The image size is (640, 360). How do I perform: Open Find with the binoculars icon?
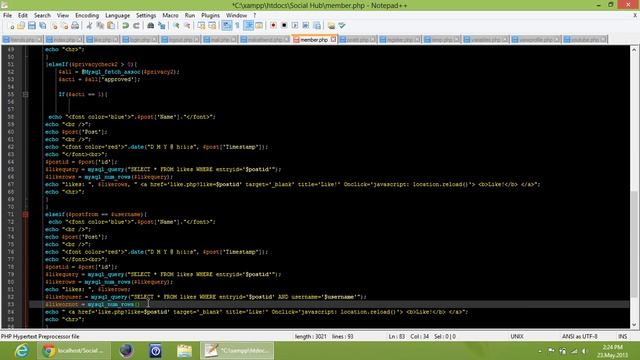(x=151, y=25)
